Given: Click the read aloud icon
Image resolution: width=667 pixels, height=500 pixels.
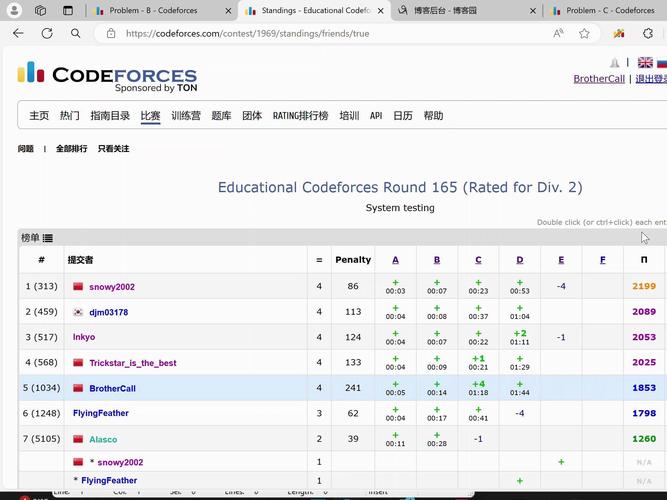Looking at the screenshot, I should click(x=558, y=33).
